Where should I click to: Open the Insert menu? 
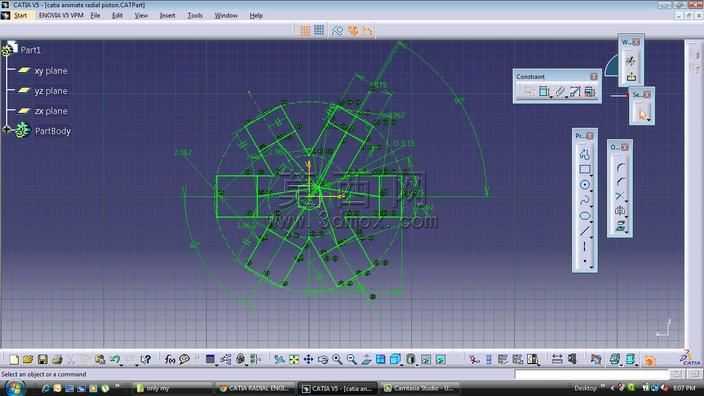pos(167,15)
